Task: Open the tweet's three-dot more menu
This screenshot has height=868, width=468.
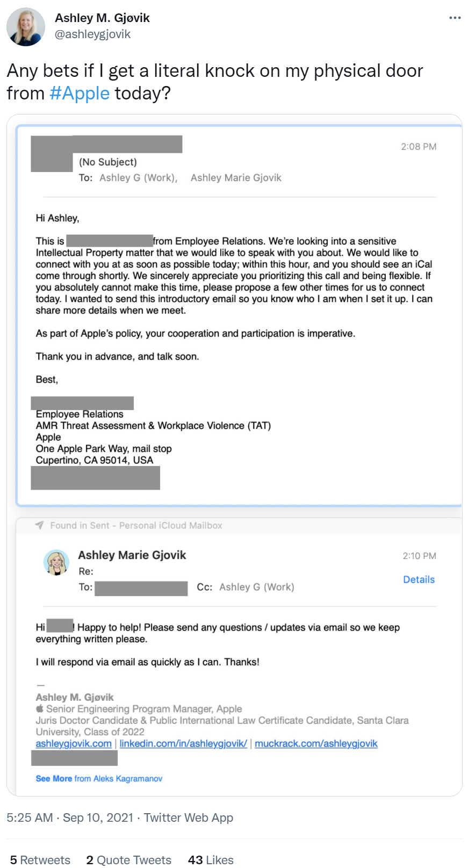Action: pyautogui.click(x=455, y=18)
